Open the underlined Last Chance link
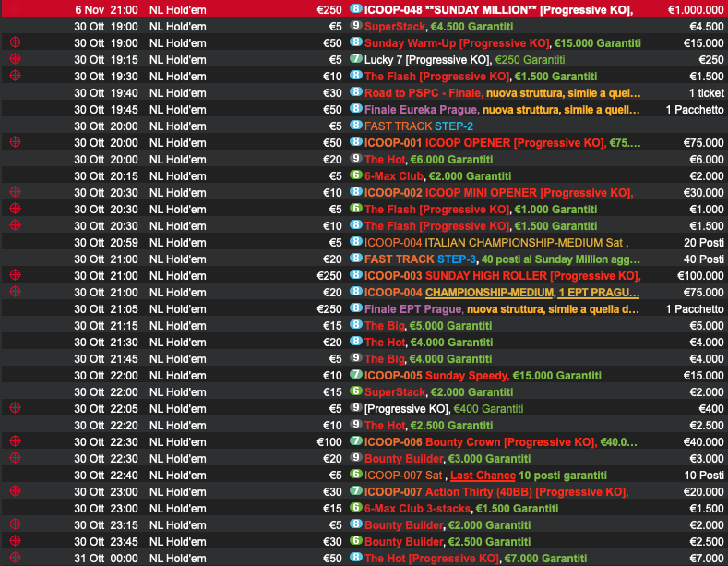 tap(483, 476)
